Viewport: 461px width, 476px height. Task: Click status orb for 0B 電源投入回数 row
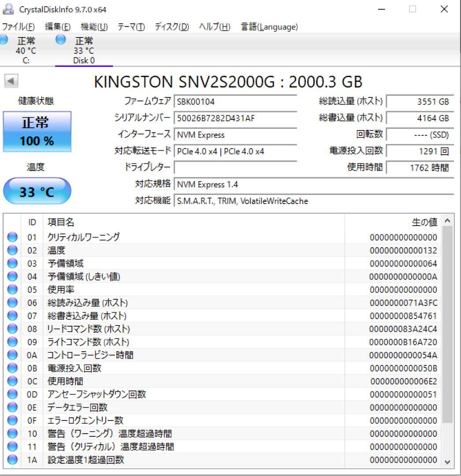[x=12, y=368]
